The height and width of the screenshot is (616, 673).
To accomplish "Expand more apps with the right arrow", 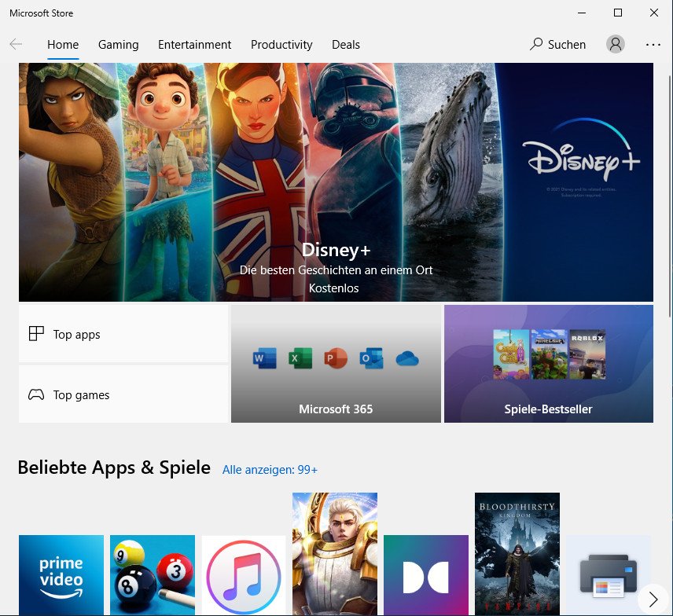I will [x=652, y=598].
